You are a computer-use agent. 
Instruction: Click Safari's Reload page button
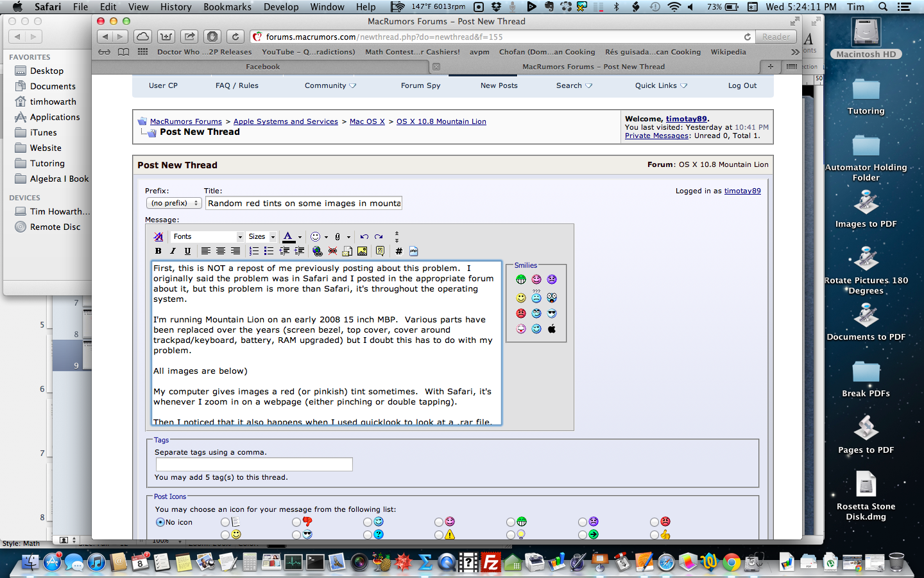[x=235, y=37]
